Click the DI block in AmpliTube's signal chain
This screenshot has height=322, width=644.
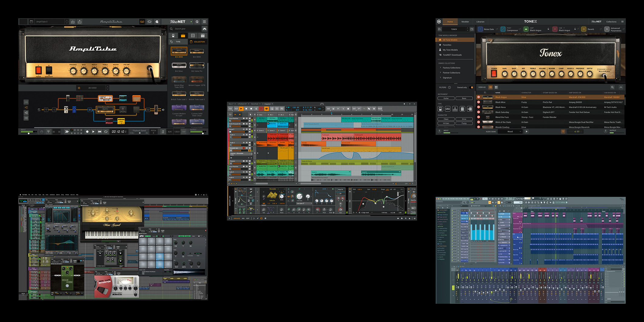point(90,110)
